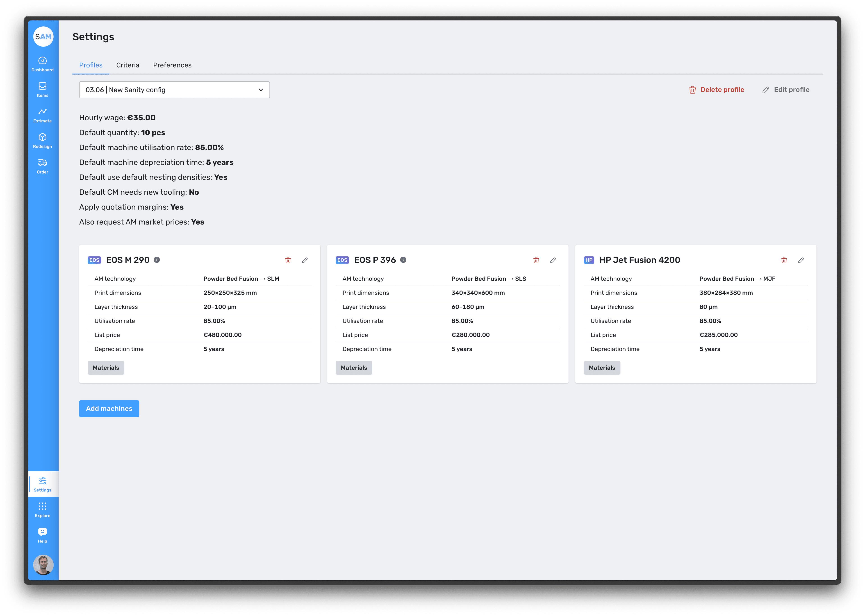Open Materials for EOS M 290
This screenshot has height=616, width=865.
pos(106,367)
